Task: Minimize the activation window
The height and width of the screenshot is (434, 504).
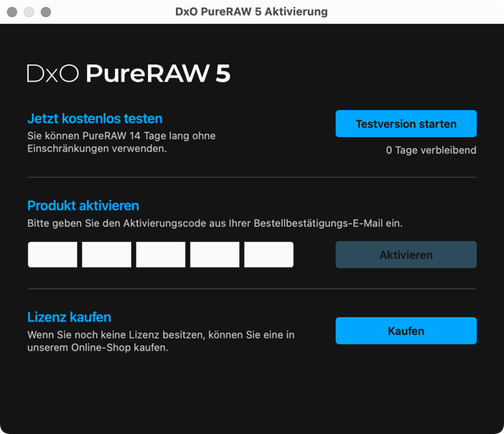Action: pyautogui.click(x=29, y=12)
